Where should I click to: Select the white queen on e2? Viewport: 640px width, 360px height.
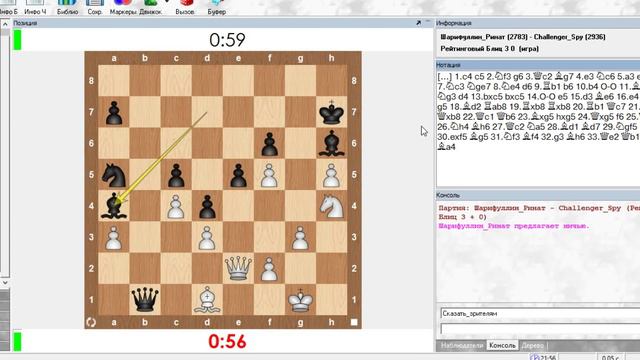click(x=238, y=268)
